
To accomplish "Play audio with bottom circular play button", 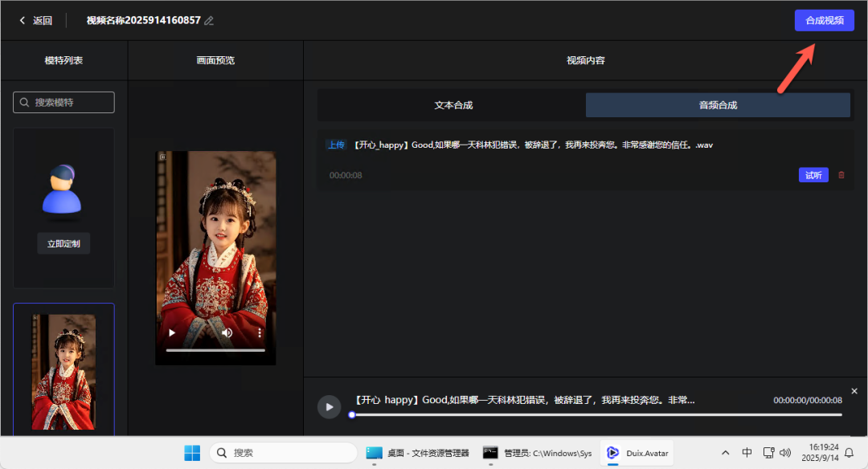I will [x=328, y=406].
